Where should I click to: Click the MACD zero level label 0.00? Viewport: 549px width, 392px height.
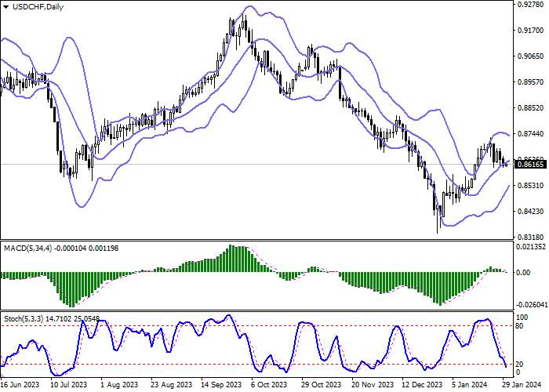(523, 272)
